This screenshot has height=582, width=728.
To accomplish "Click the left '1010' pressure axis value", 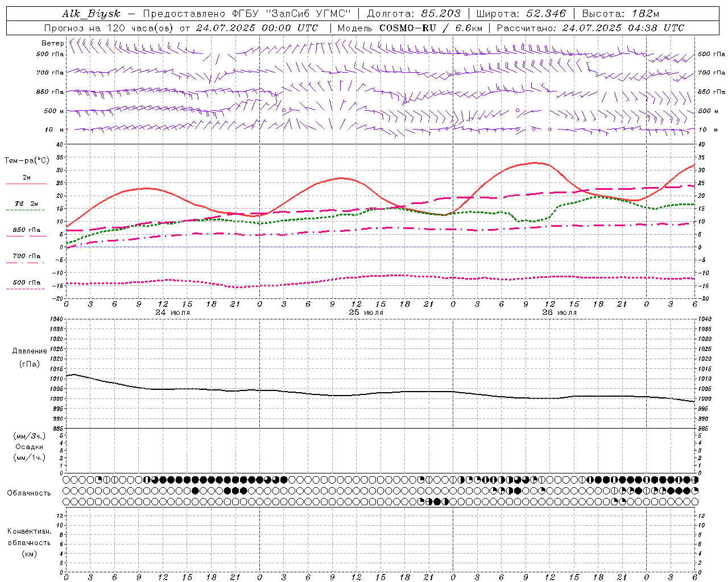I will 55,379.
